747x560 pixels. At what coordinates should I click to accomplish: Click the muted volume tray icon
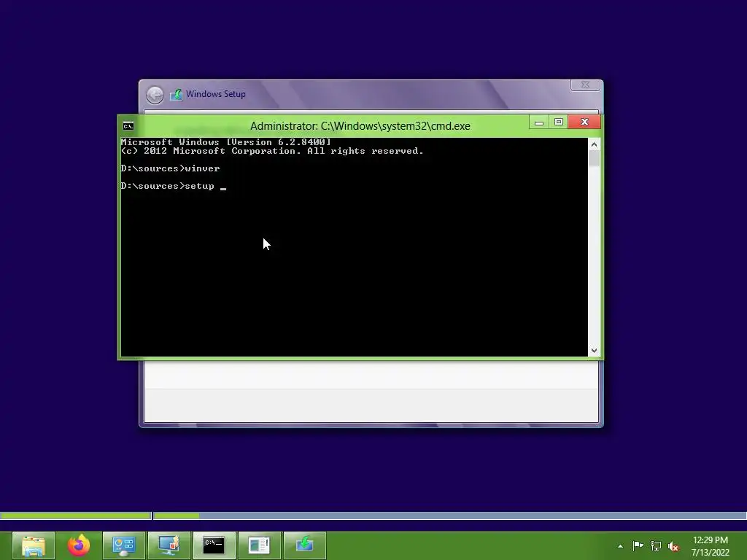tap(673, 546)
